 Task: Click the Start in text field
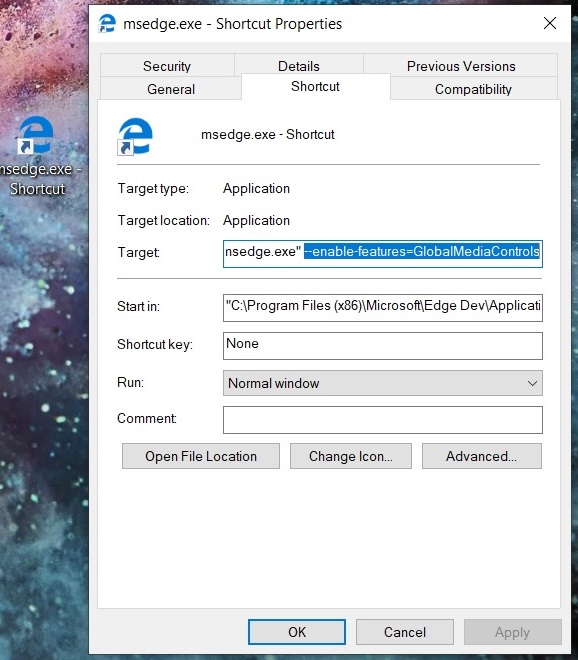[383, 308]
